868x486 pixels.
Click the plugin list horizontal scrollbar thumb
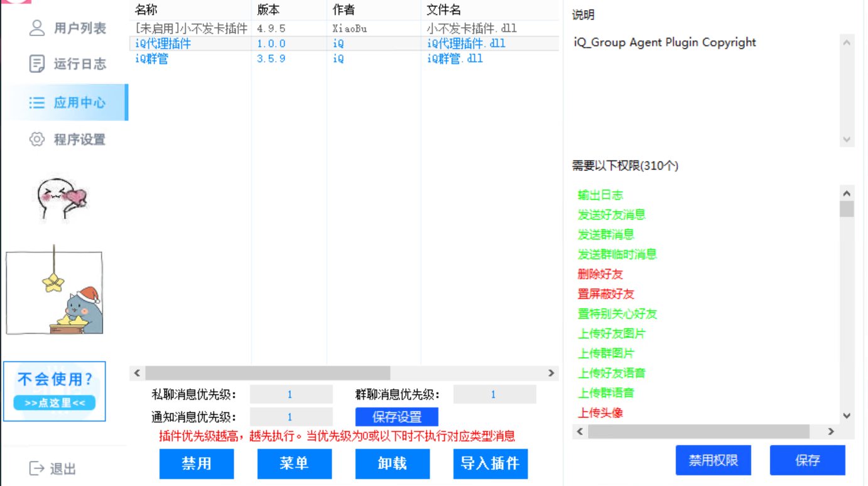(268, 373)
